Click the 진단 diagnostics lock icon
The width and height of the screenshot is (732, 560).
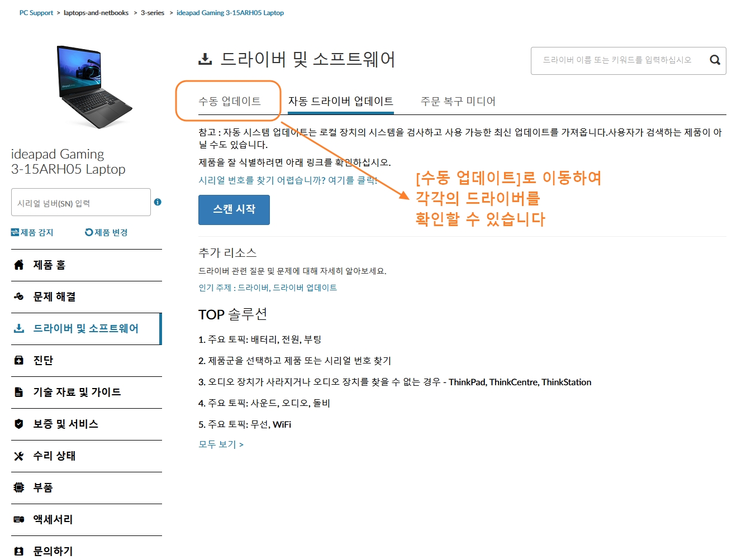click(18, 360)
